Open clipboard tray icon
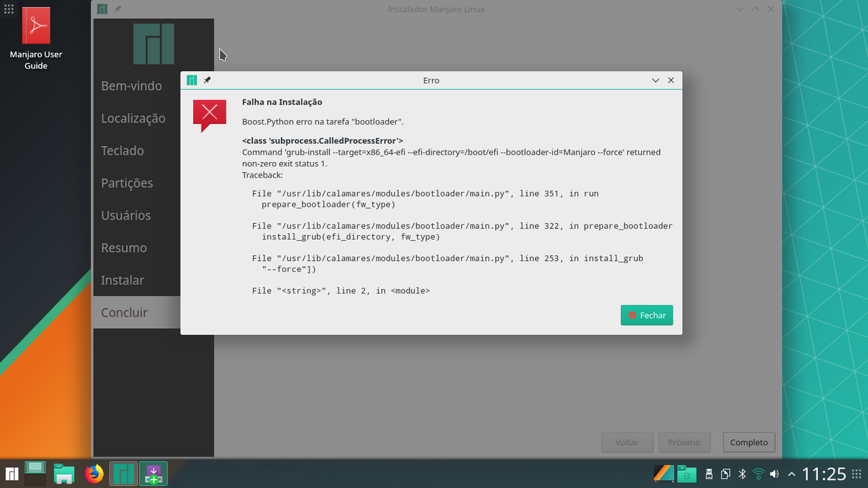Image resolution: width=868 pixels, height=488 pixels. [726, 474]
